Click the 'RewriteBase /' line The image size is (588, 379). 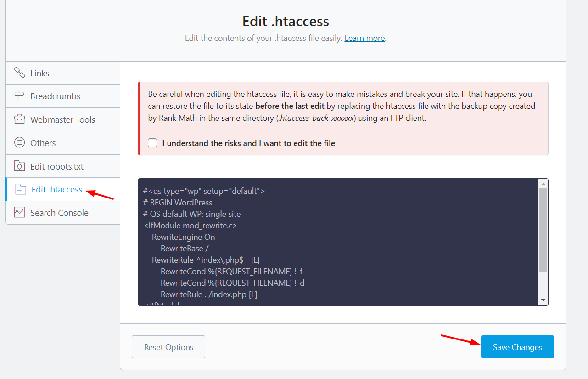tap(185, 249)
